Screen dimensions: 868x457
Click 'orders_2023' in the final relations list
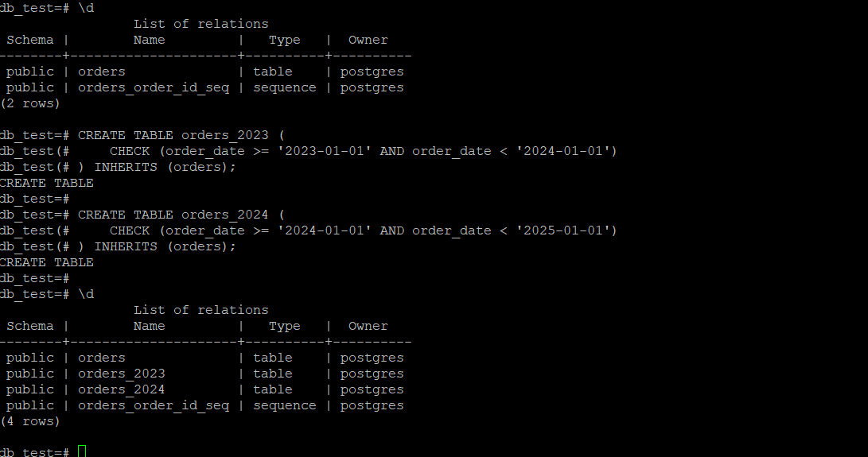pos(121,374)
